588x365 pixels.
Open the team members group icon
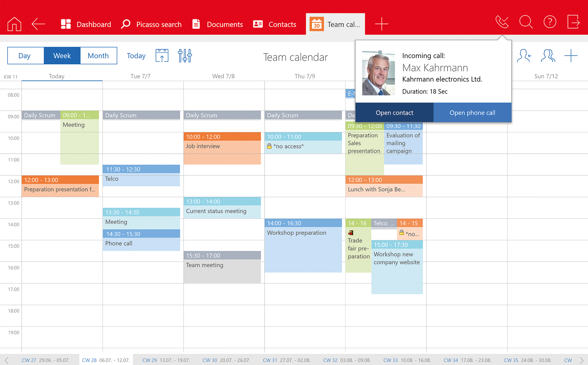[x=548, y=56]
